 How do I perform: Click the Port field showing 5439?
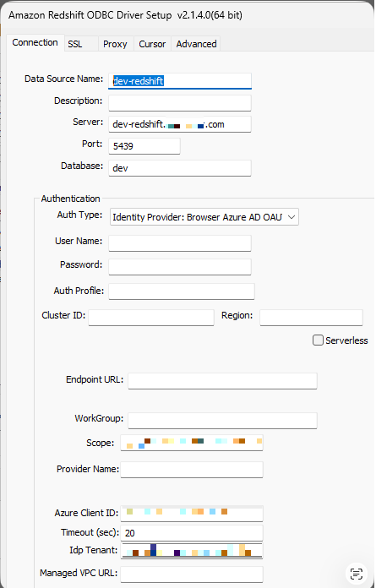click(x=144, y=146)
